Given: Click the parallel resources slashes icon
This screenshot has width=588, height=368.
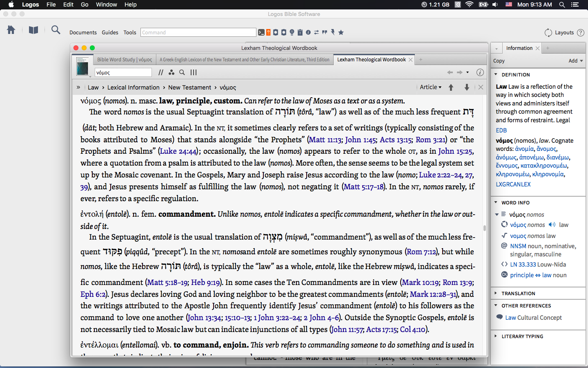Looking at the screenshot, I should [x=161, y=72].
